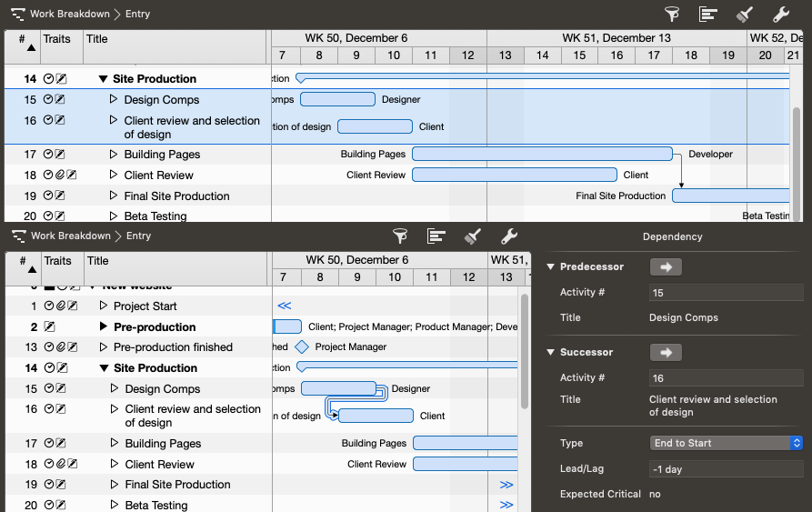The width and height of the screenshot is (812, 512).
Task: Click the backward double-arrow on Project Start row
Action: pyautogui.click(x=285, y=306)
